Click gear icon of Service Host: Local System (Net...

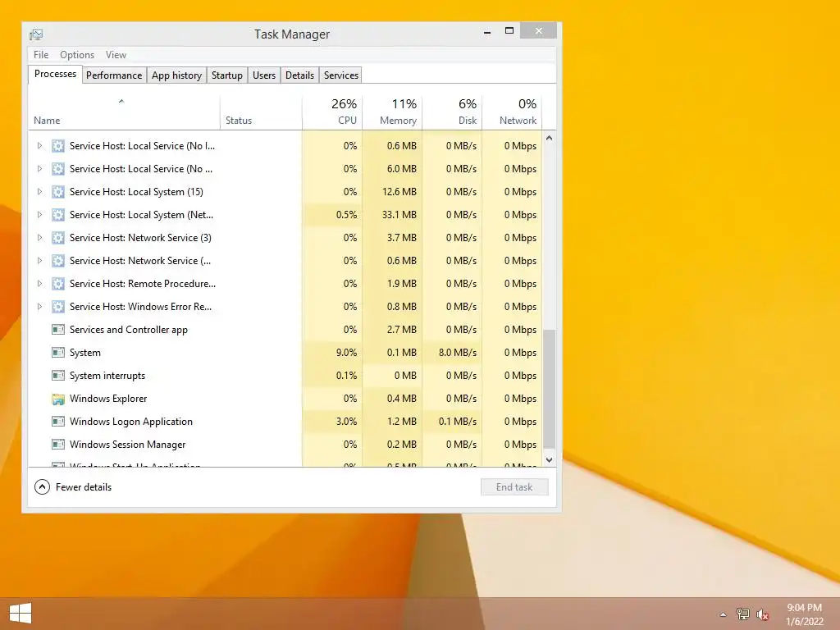58,215
